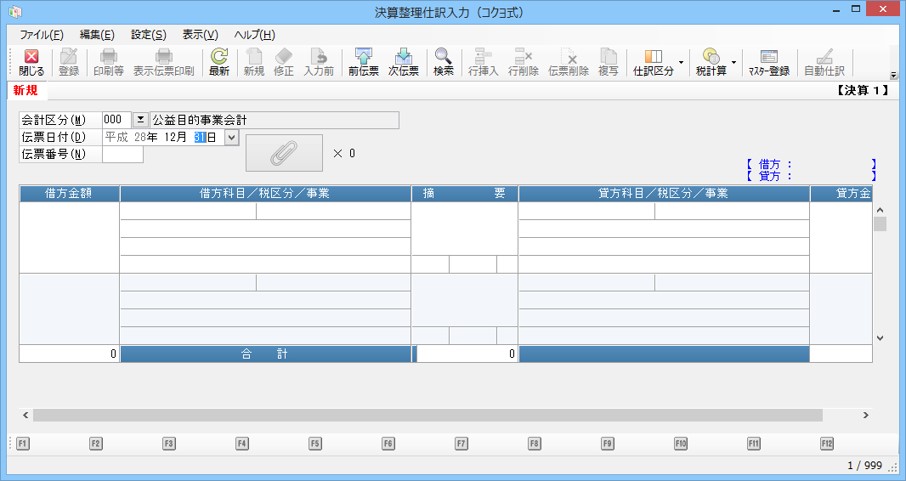Go to next slip with 次伝票
The image size is (906, 481).
[403, 62]
